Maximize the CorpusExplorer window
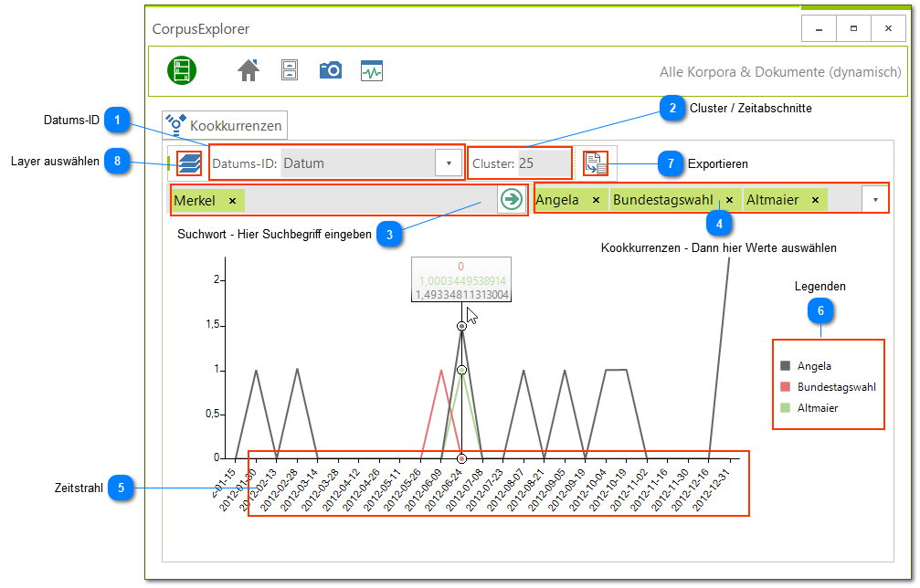 click(x=853, y=28)
